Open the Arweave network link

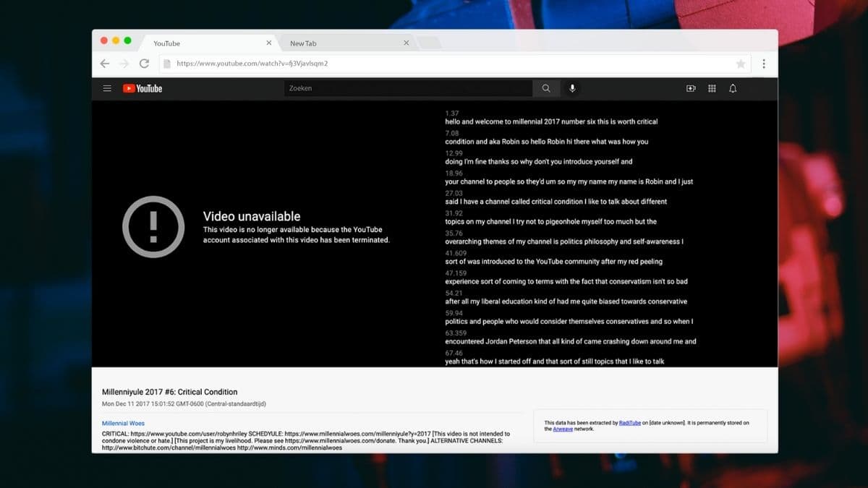pos(563,429)
